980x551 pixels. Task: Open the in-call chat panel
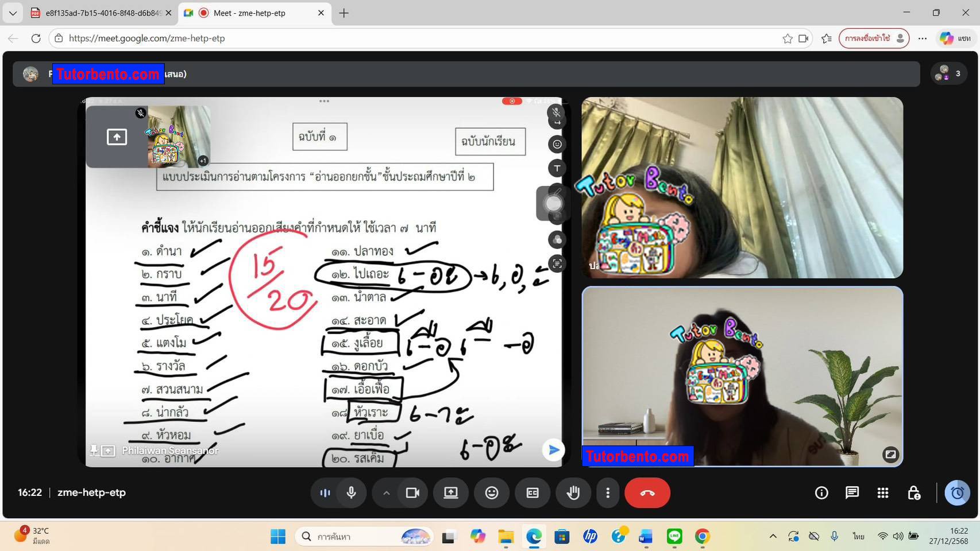[852, 492]
